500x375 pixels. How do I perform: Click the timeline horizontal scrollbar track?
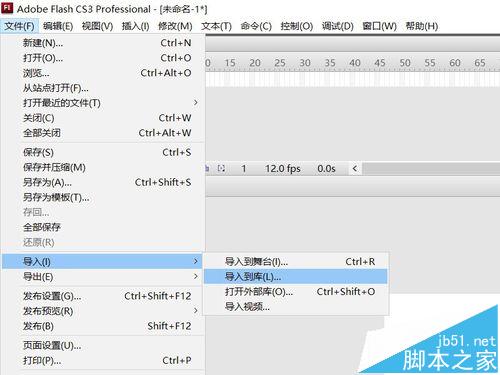(x=431, y=169)
